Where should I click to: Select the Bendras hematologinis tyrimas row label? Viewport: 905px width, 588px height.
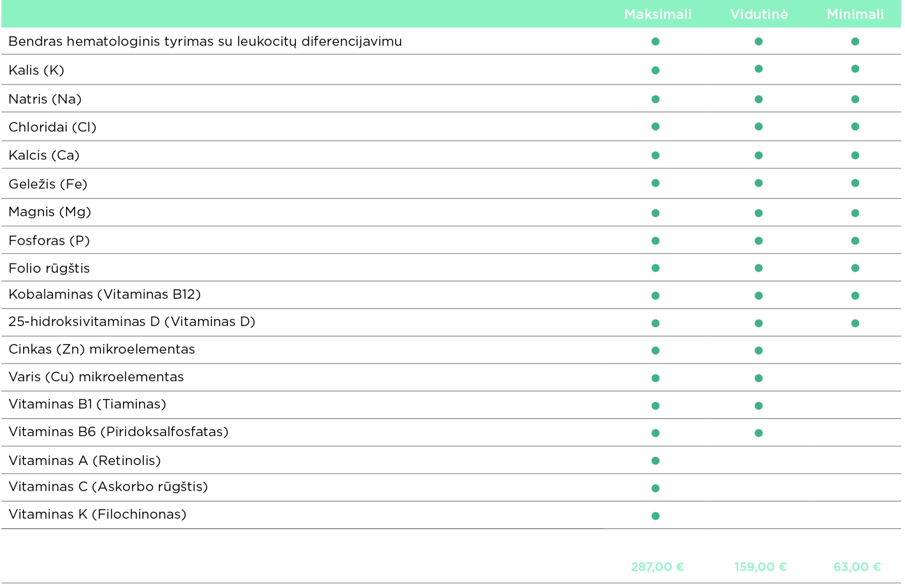point(205,41)
